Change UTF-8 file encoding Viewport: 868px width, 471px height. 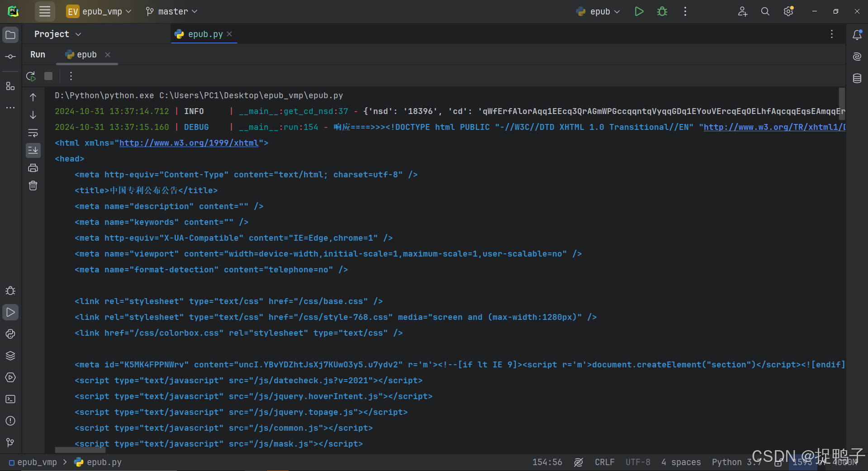click(638, 462)
